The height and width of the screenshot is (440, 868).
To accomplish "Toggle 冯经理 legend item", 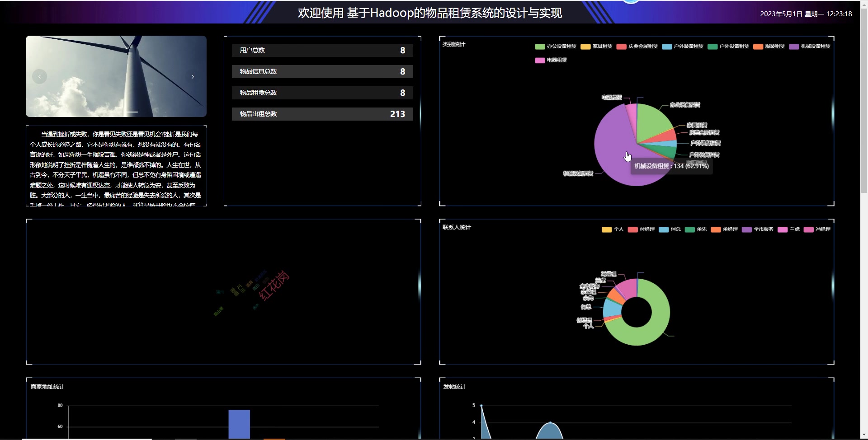I will click(x=817, y=229).
